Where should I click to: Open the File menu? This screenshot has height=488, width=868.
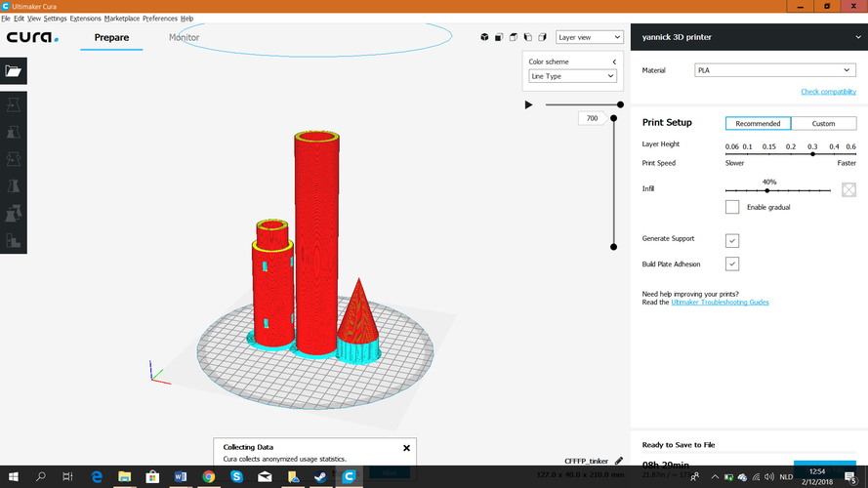[x=6, y=19]
